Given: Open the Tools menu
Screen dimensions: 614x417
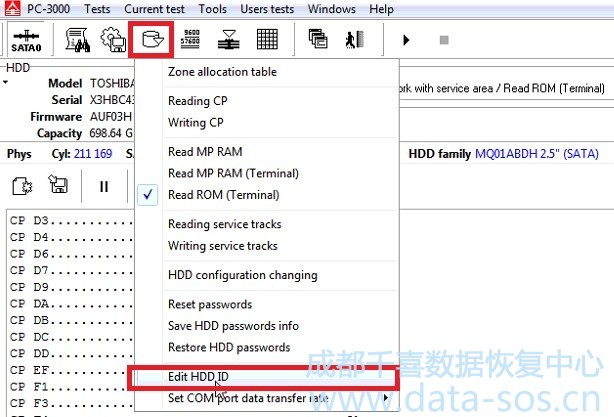Looking at the screenshot, I should point(212,9).
